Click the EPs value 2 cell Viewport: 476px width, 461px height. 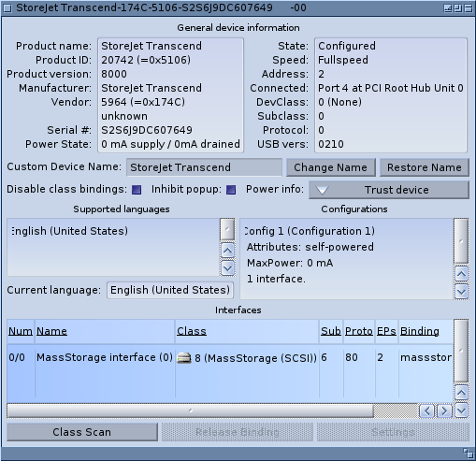pyautogui.click(x=380, y=357)
